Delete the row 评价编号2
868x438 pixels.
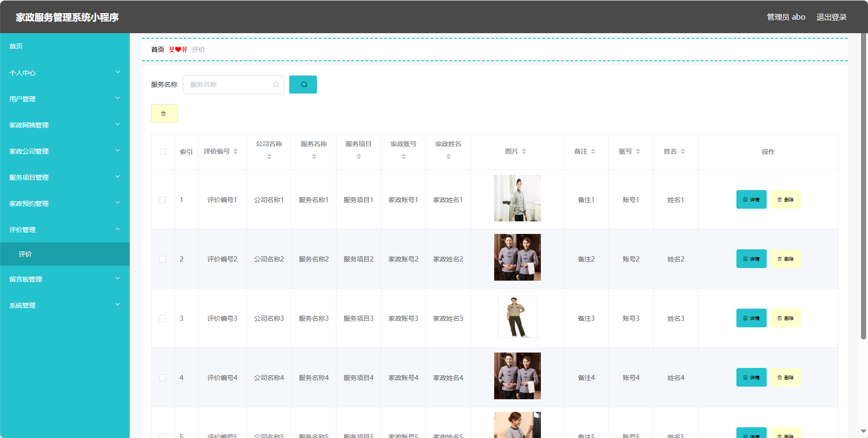coord(785,259)
